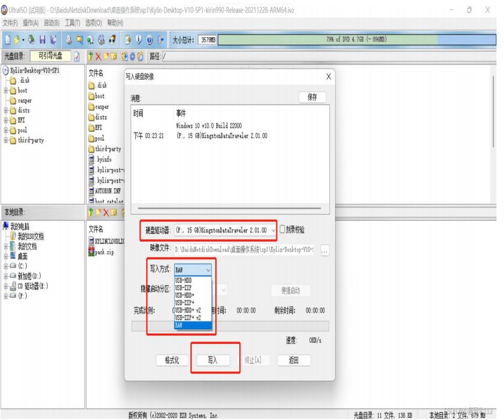Click the red Delete X in local toolbar
This screenshot has width=504, height=420.
(106, 213)
